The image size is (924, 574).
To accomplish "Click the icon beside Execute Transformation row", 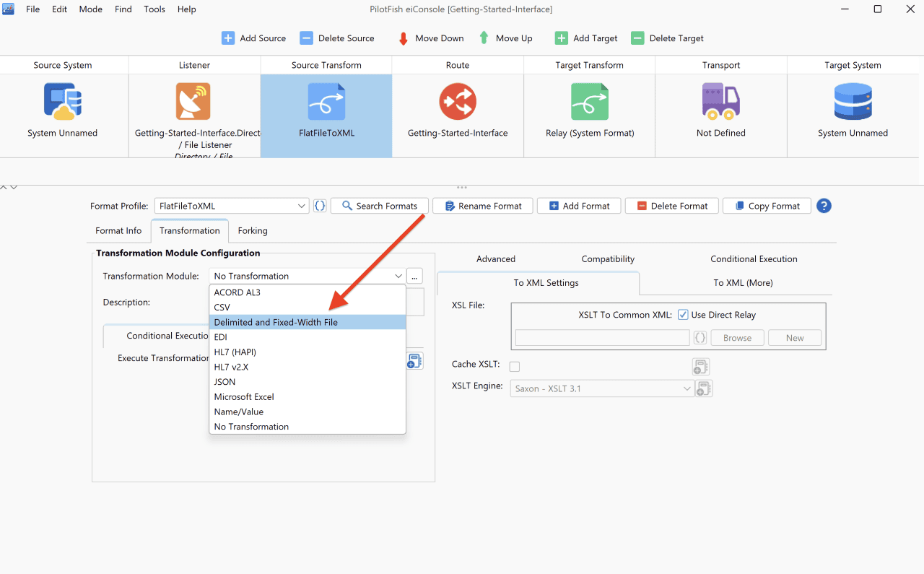I will tap(414, 361).
